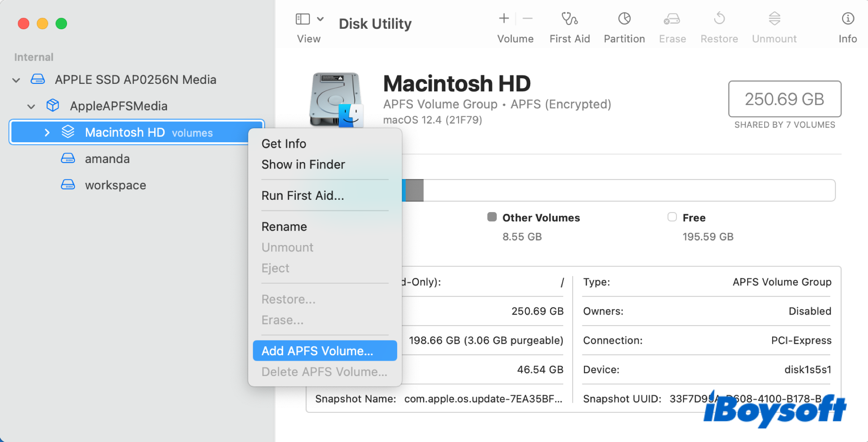Add a volume using plus icon
The image size is (868, 442).
504,19
